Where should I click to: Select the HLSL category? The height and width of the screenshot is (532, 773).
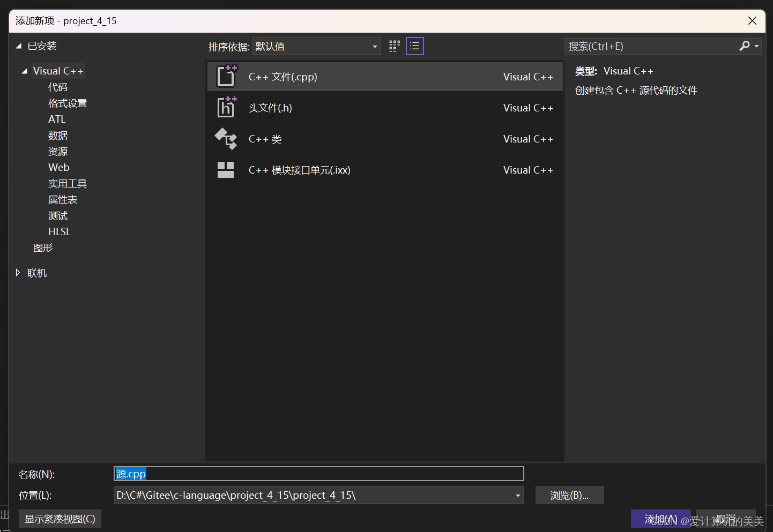[x=60, y=231]
